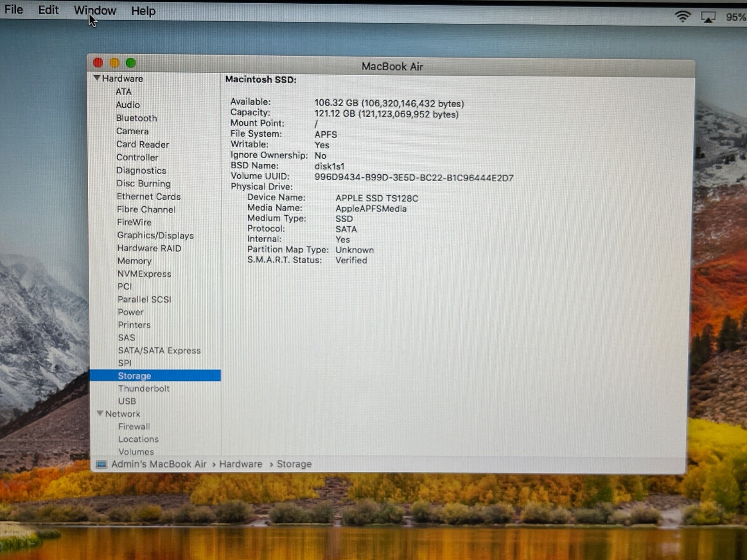Select Audio in the sidebar
This screenshot has height=560, width=747.
coord(128,105)
